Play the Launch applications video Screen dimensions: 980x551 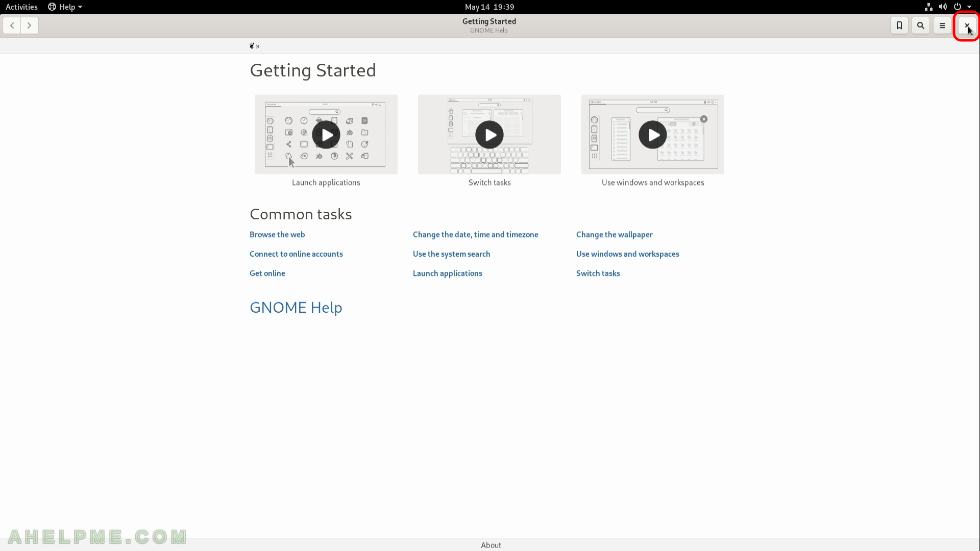(x=326, y=135)
